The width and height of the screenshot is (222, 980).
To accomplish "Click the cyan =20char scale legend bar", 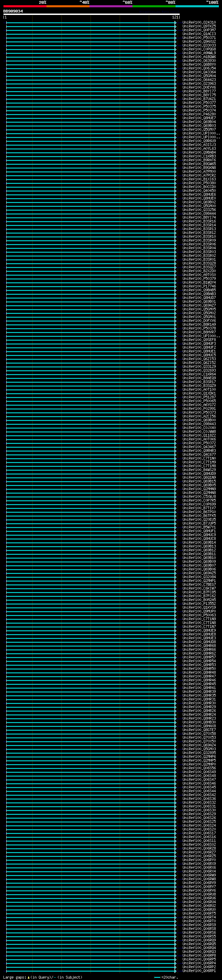I will click(x=157, y=977).
